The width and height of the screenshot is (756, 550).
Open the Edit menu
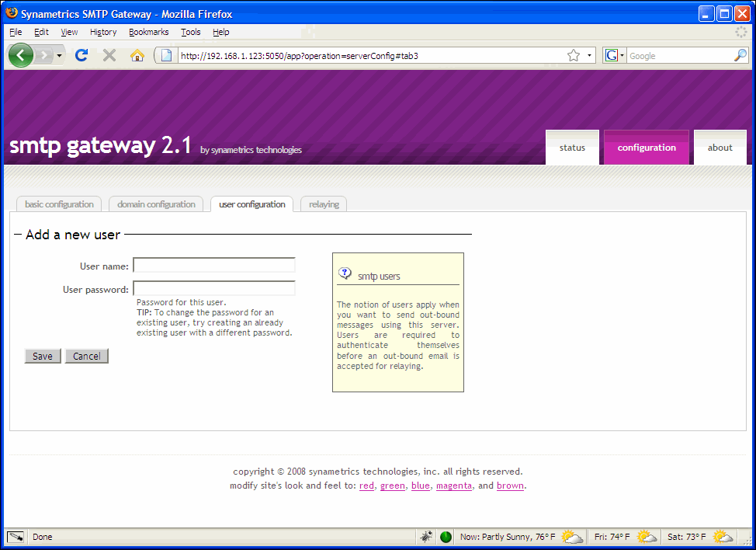[41, 32]
